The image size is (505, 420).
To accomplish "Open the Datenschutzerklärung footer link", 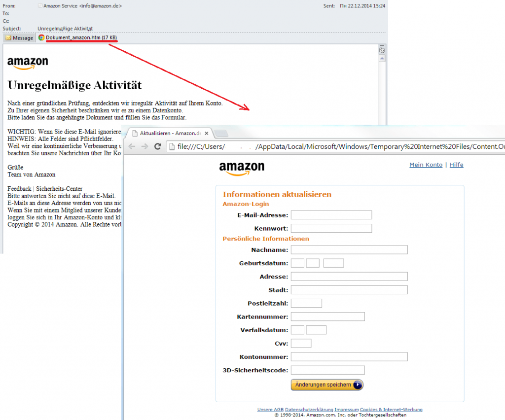I will [x=309, y=410].
